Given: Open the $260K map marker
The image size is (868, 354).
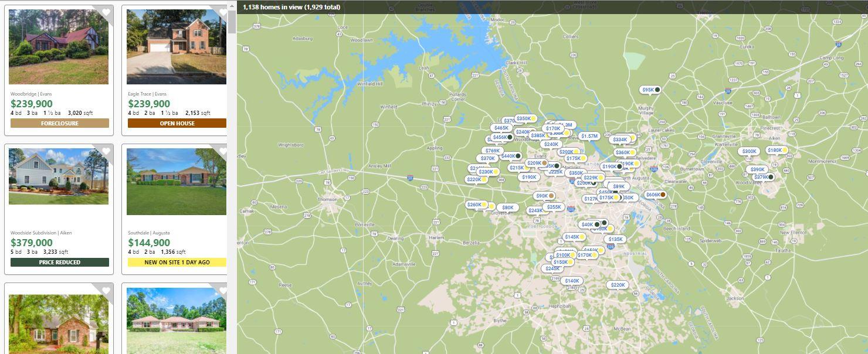Looking at the screenshot, I should (476, 205).
